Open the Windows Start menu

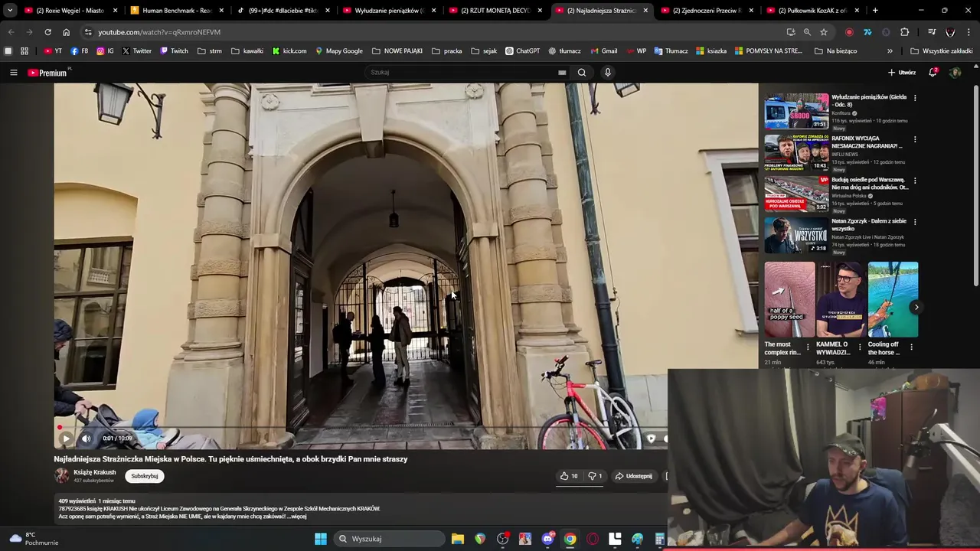click(321, 539)
